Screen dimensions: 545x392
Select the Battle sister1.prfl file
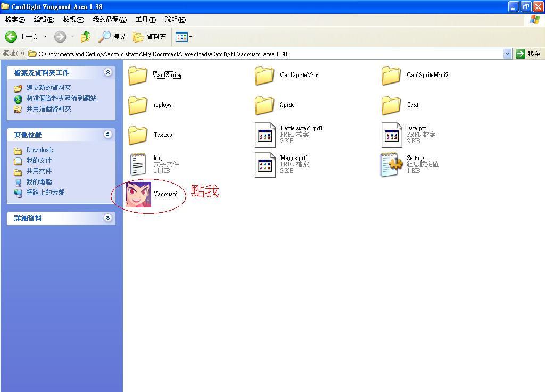point(265,135)
